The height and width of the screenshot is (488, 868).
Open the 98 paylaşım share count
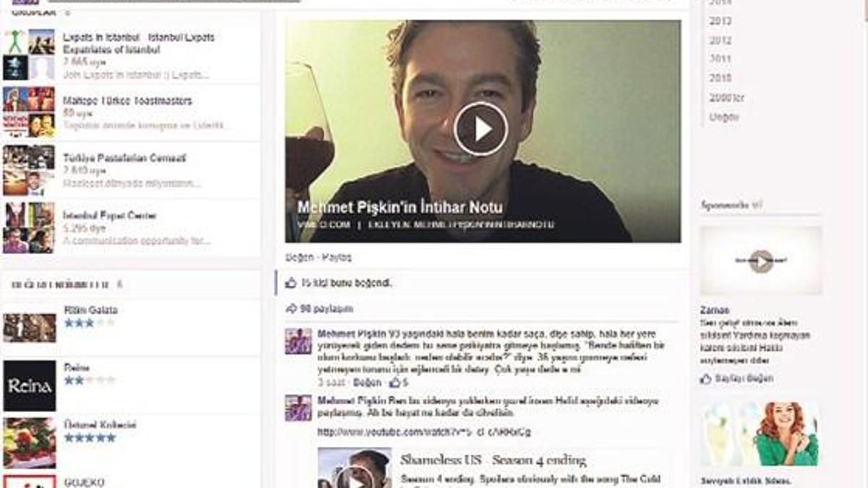pyautogui.click(x=326, y=309)
